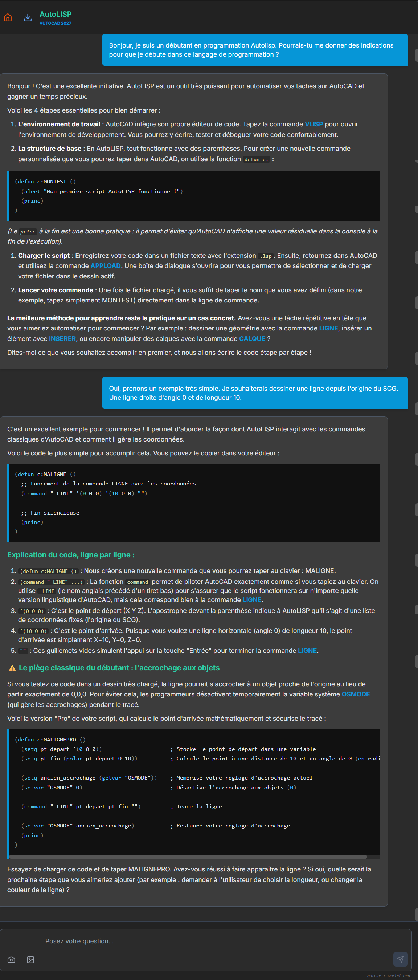
Task: Click the camera icon below the input
Action: [11, 959]
